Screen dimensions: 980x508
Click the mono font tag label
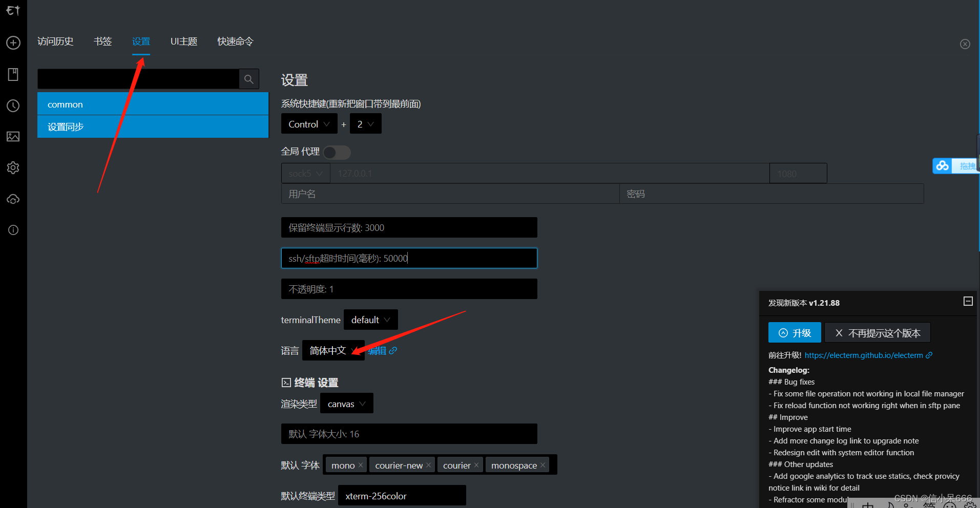pyautogui.click(x=343, y=465)
